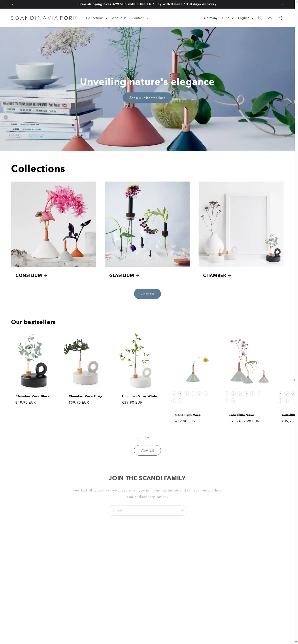
Task: Select first color swatch of Consilium Vase
Action: pos(174,393)
